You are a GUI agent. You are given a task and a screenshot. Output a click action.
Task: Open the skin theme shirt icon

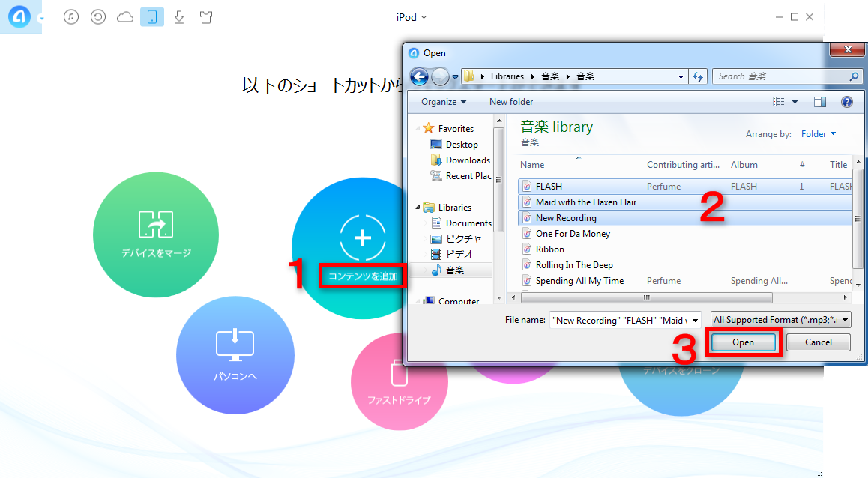tap(206, 17)
